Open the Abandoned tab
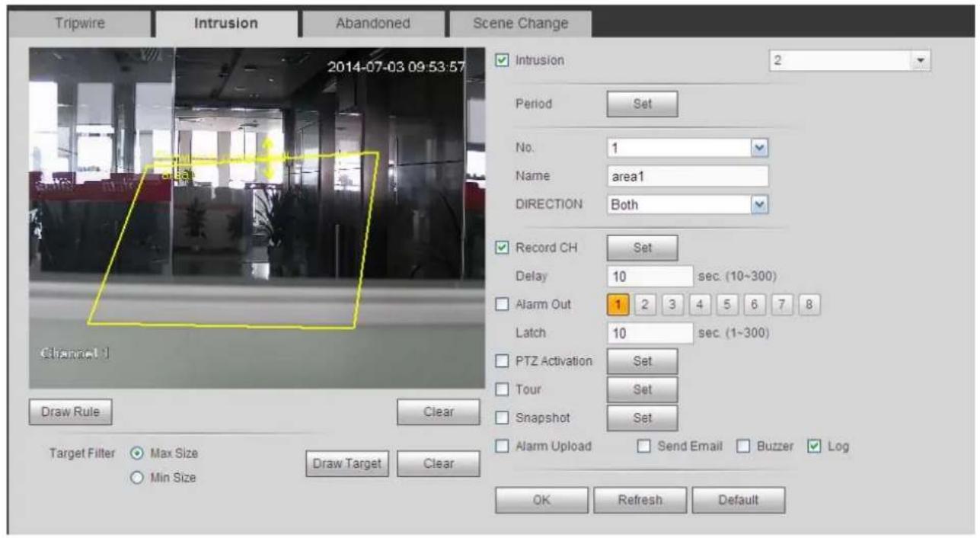This screenshot has width=980, height=538. (x=372, y=23)
